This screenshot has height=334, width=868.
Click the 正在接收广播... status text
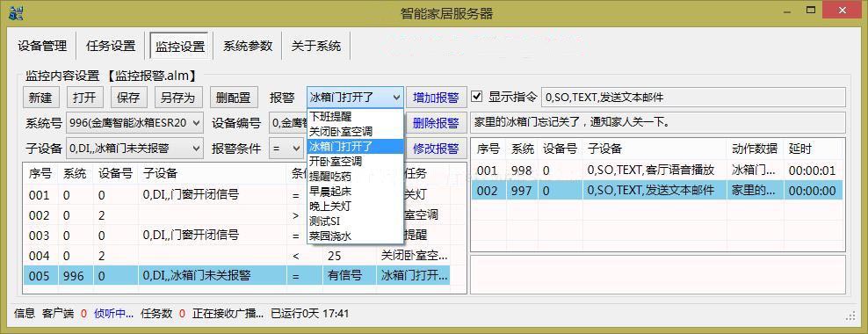click(228, 314)
